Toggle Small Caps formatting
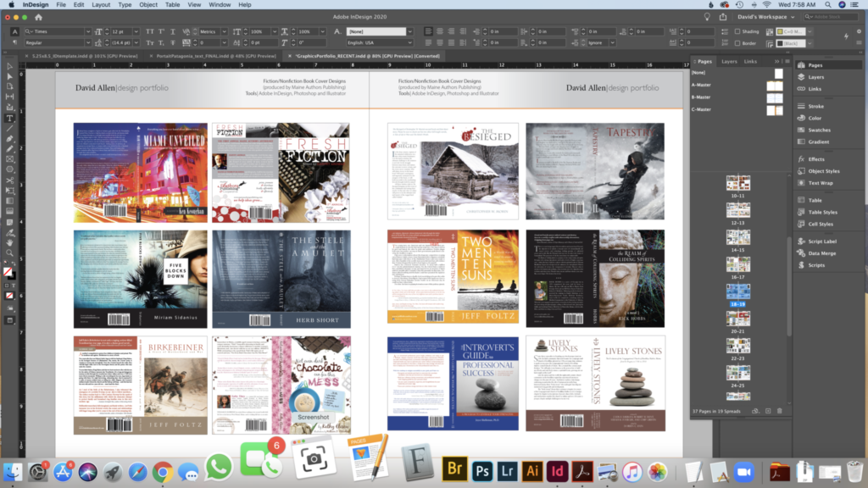This screenshot has width=868, height=488. 149,42
